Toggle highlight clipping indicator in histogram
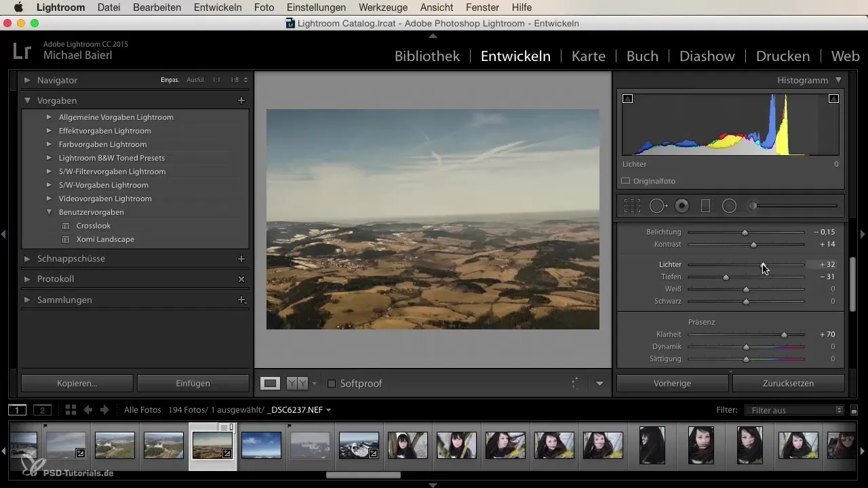This screenshot has width=868, height=488. [x=833, y=99]
